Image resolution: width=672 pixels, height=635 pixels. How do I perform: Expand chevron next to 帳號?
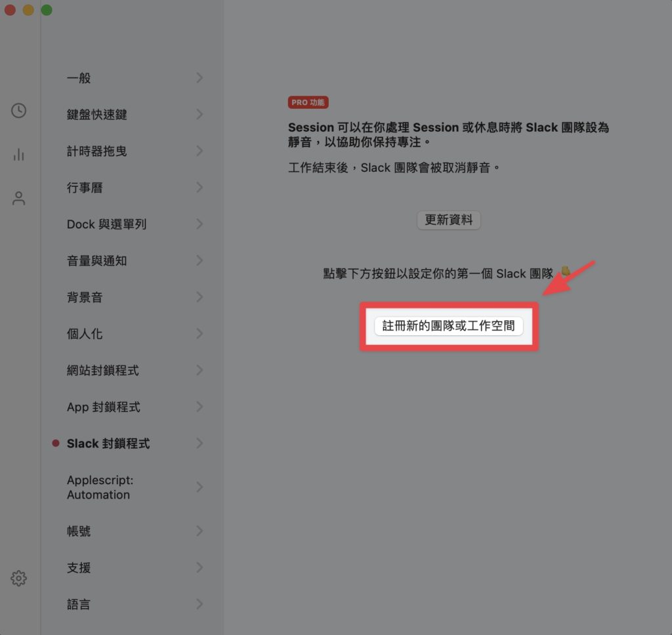pyautogui.click(x=199, y=531)
